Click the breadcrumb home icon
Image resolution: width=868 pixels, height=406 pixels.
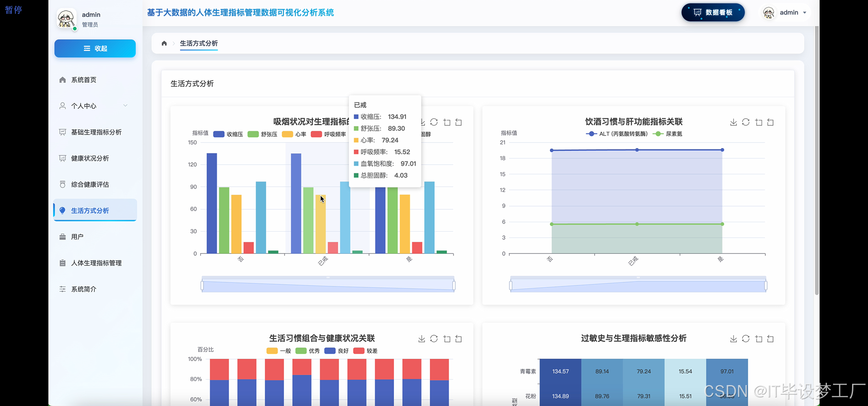tap(164, 44)
